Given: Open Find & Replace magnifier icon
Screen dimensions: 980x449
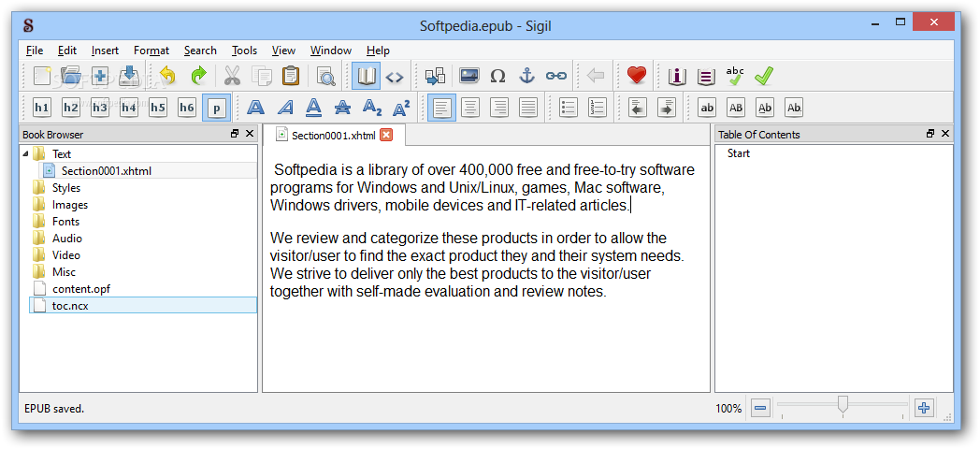Looking at the screenshot, I should (x=325, y=77).
